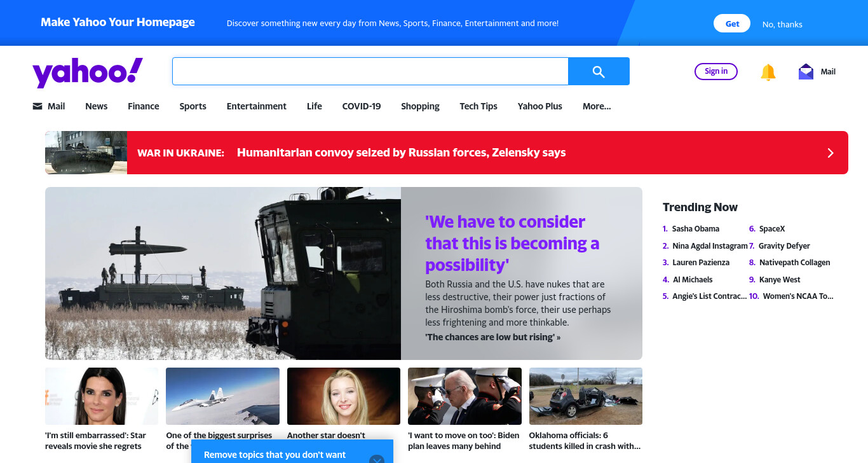Open the Life section
The width and height of the screenshot is (868, 463).
point(315,106)
